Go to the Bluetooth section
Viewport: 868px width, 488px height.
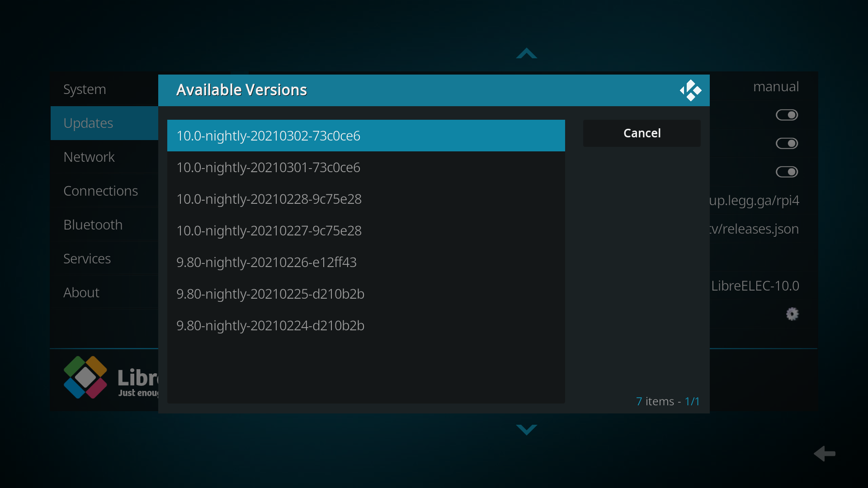click(93, 225)
